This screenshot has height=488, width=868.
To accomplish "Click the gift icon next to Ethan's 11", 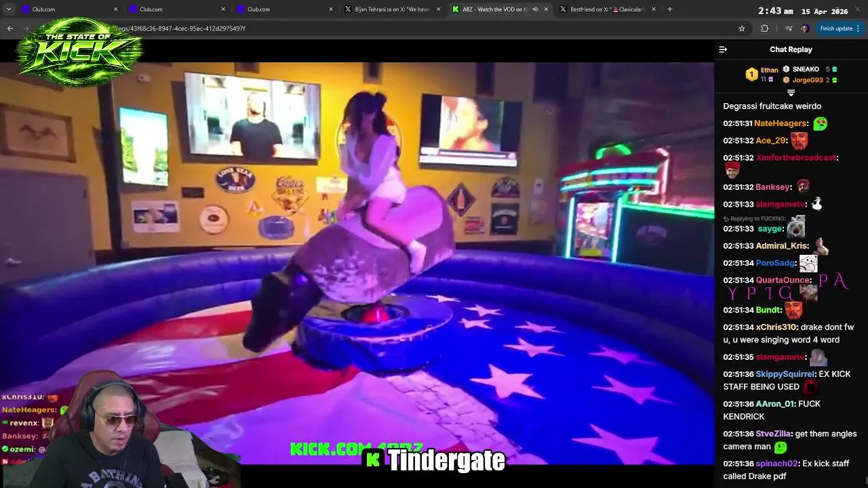I will pos(770,79).
